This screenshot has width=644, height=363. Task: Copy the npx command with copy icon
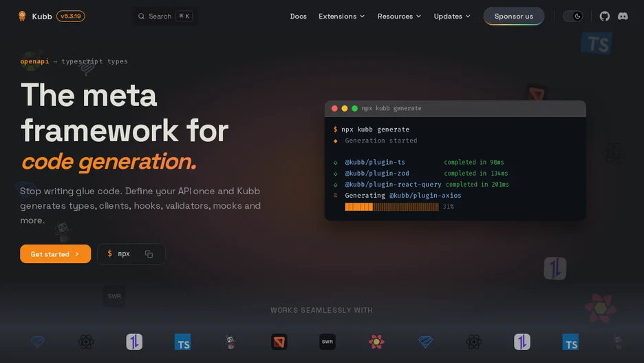149,254
